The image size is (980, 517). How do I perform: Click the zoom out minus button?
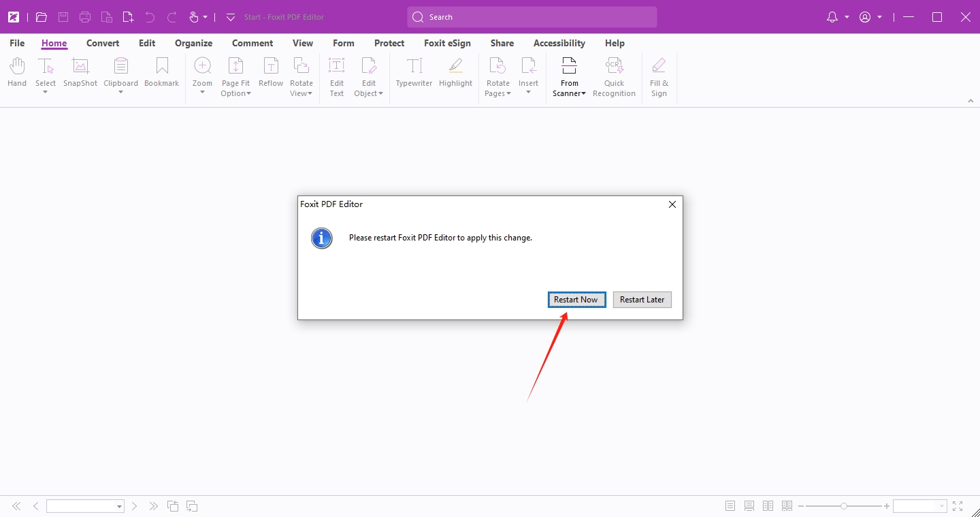click(x=801, y=506)
